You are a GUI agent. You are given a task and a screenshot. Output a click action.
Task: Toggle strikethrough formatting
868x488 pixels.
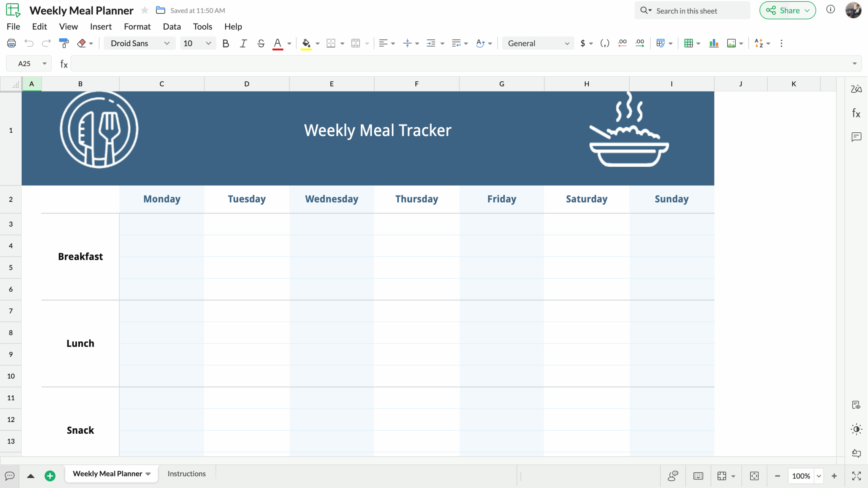[260, 43]
